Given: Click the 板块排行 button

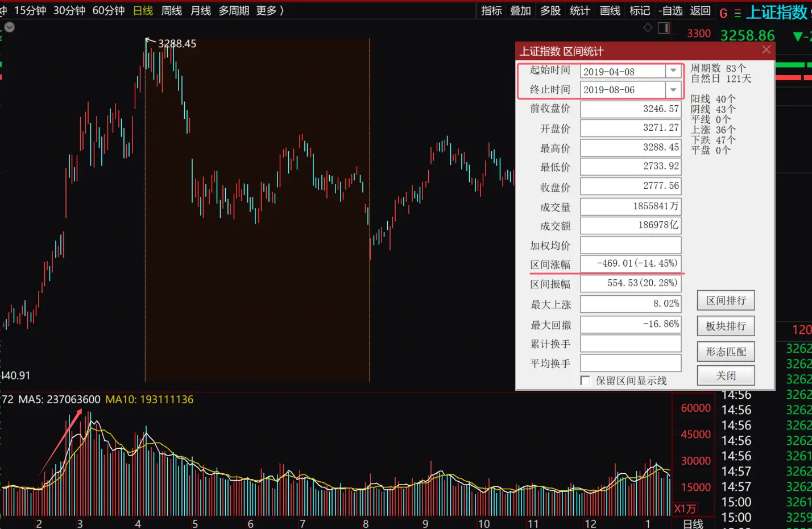Looking at the screenshot, I should pos(726,326).
